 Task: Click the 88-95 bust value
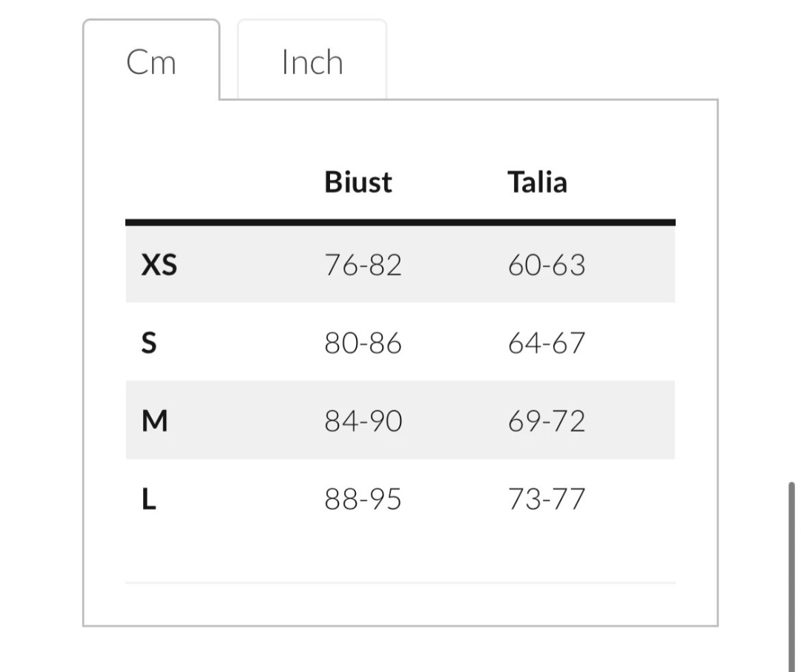(x=363, y=500)
